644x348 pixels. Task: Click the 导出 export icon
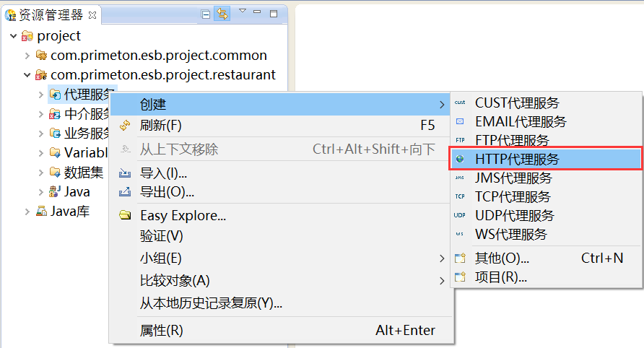coord(125,192)
